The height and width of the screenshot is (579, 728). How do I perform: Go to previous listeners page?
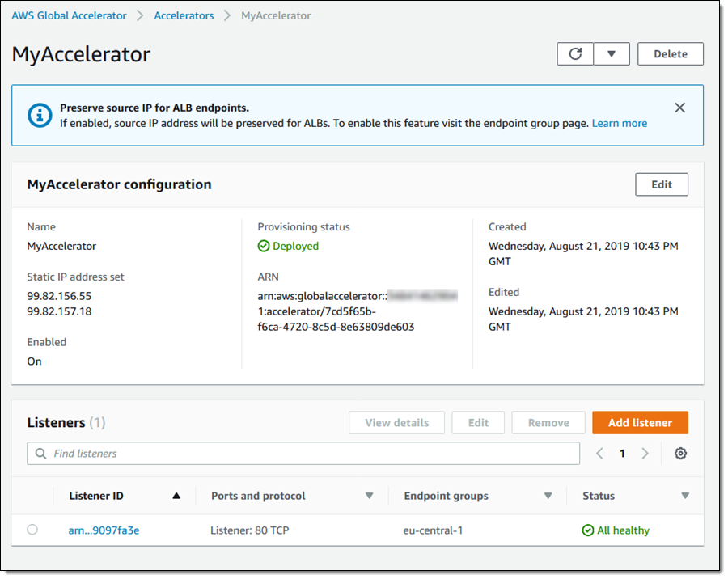[x=599, y=453]
